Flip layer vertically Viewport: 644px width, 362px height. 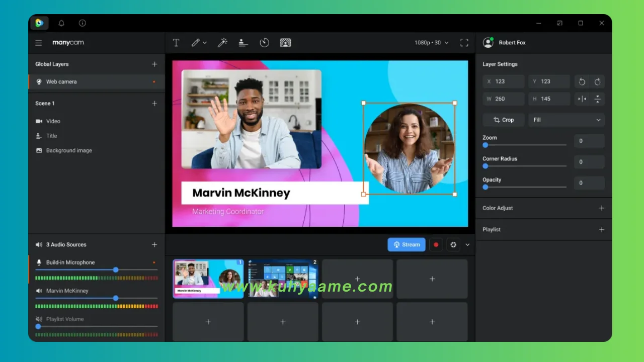pyautogui.click(x=598, y=99)
